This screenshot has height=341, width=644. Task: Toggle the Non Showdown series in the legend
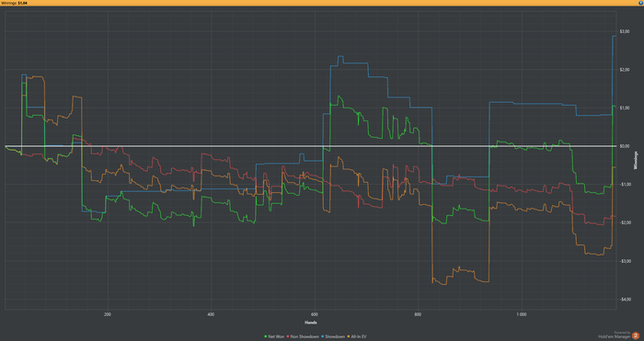(x=303, y=336)
